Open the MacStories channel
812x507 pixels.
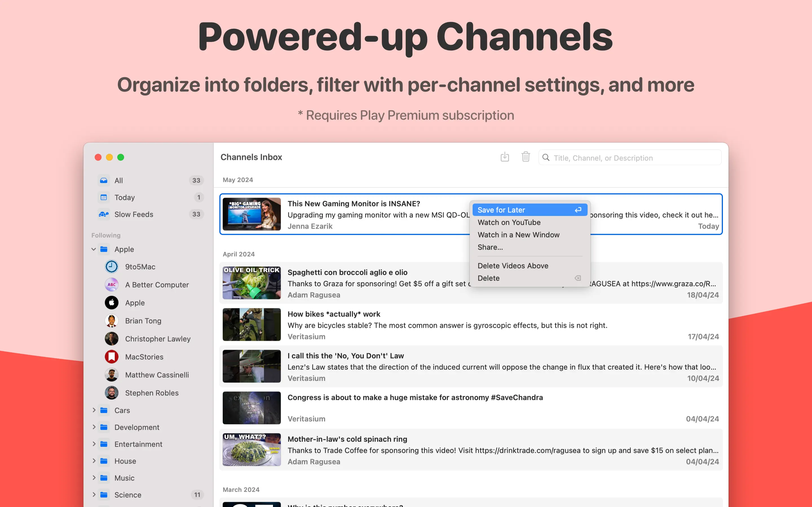(144, 357)
